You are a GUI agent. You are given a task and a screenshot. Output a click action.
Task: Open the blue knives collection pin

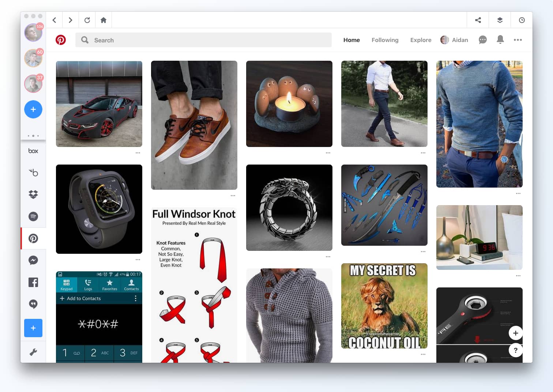(x=384, y=205)
